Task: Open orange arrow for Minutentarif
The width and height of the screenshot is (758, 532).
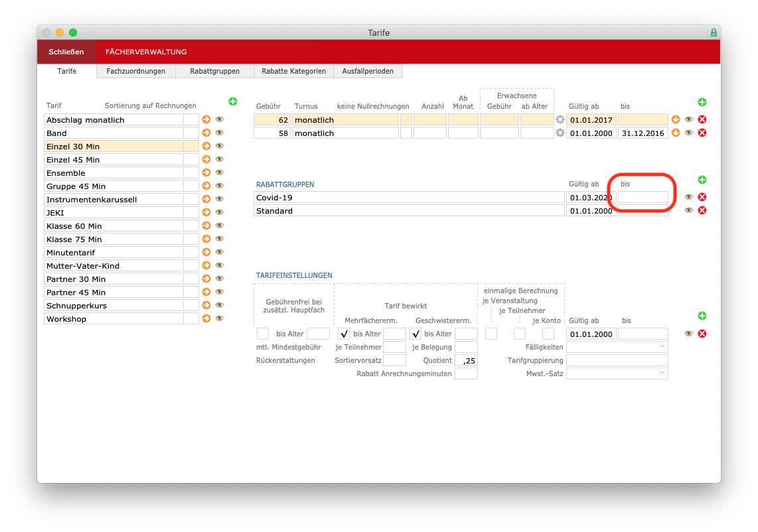Action: click(206, 252)
